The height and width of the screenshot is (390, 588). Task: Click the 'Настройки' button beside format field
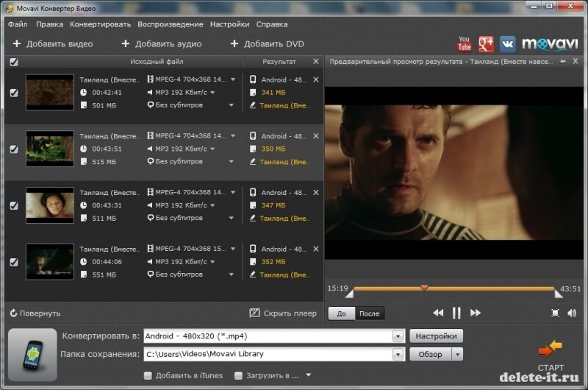(x=436, y=336)
